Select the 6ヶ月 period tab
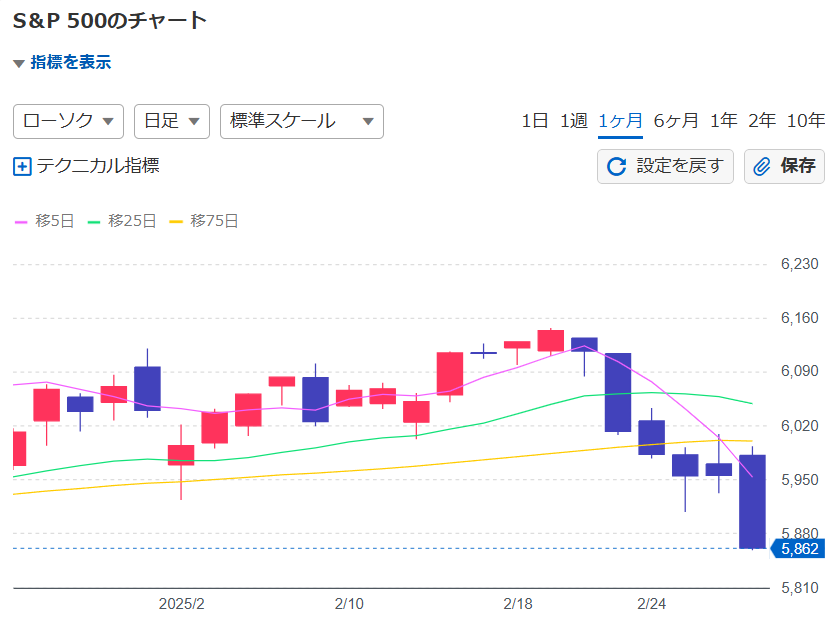This screenshot has height=617, width=837. click(x=676, y=121)
